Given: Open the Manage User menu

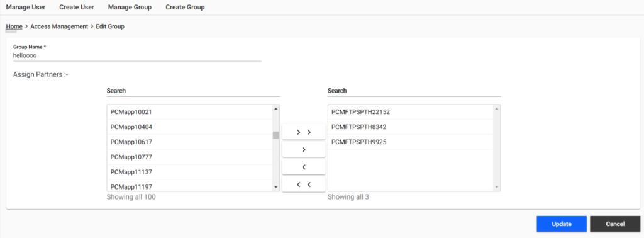Looking at the screenshot, I should point(25,7).
